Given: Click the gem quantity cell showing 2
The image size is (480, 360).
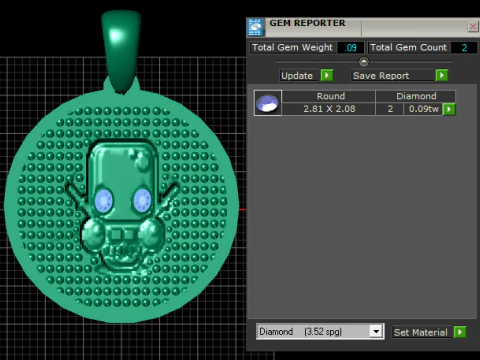Looking at the screenshot, I should coord(390,109).
